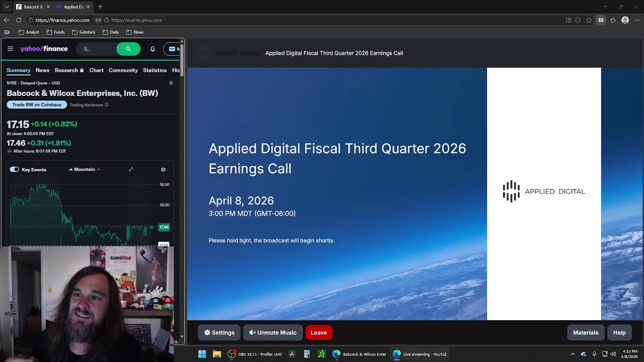This screenshot has width=644, height=362.
Task: Close the Applied Digital browser tab
Action: point(89,7)
